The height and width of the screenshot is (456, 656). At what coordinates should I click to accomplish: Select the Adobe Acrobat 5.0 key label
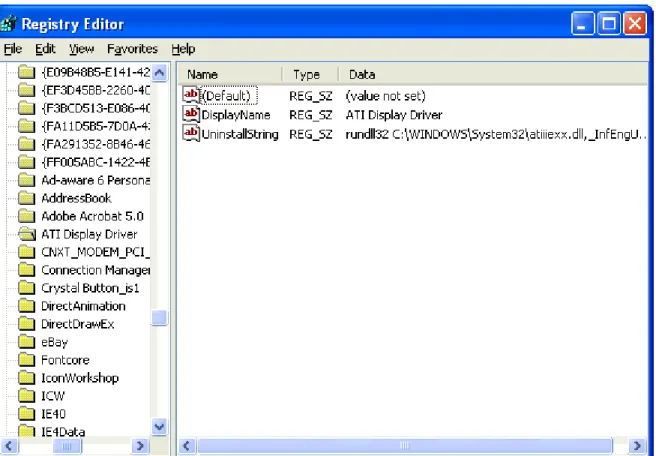[92, 216]
